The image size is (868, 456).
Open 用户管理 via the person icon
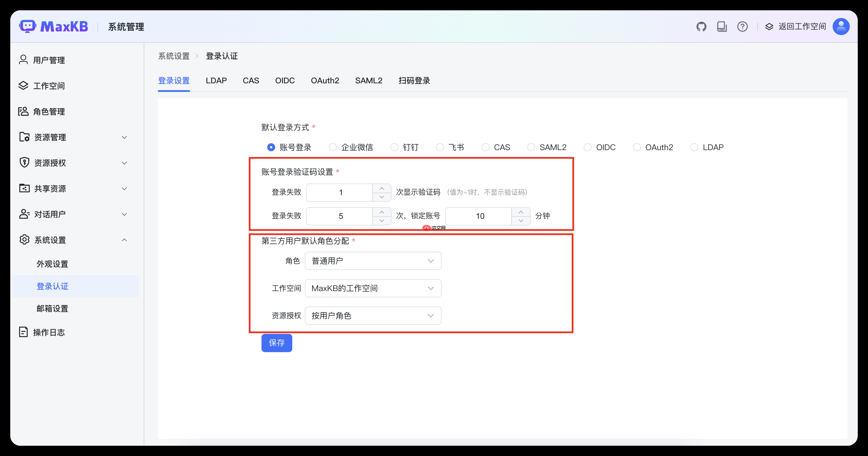point(23,60)
